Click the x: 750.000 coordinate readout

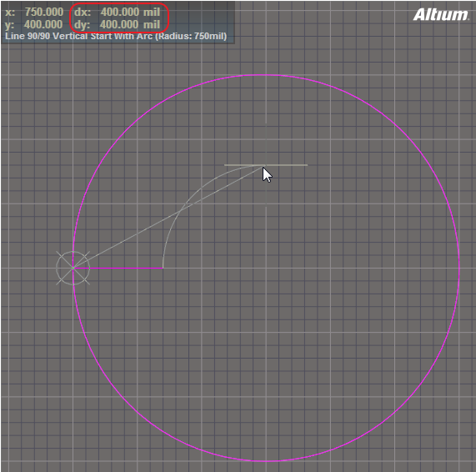pyautogui.click(x=34, y=13)
